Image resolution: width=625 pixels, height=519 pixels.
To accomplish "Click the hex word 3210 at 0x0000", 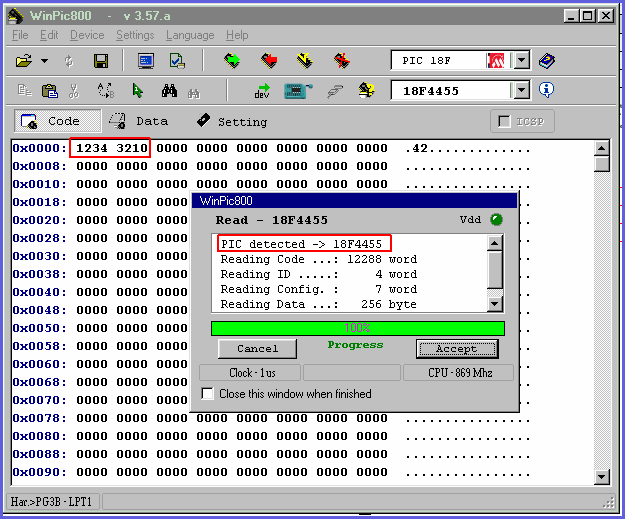I will click(132, 148).
